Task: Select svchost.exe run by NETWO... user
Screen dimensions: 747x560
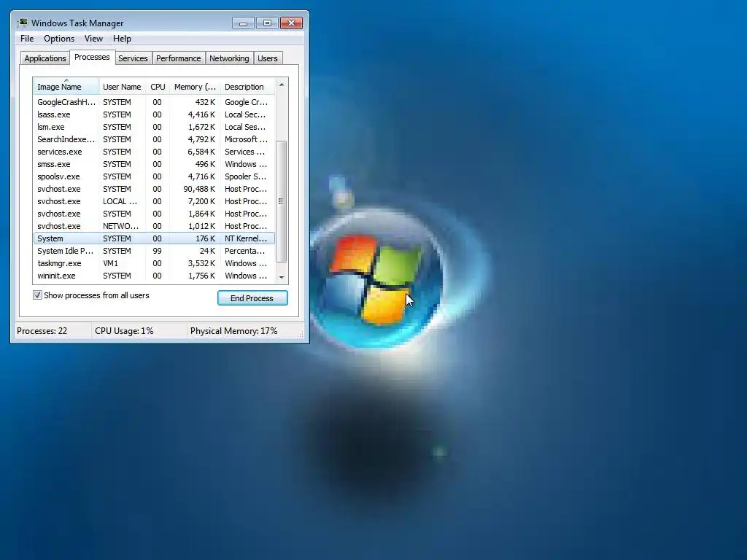Action: (x=154, y=226)
